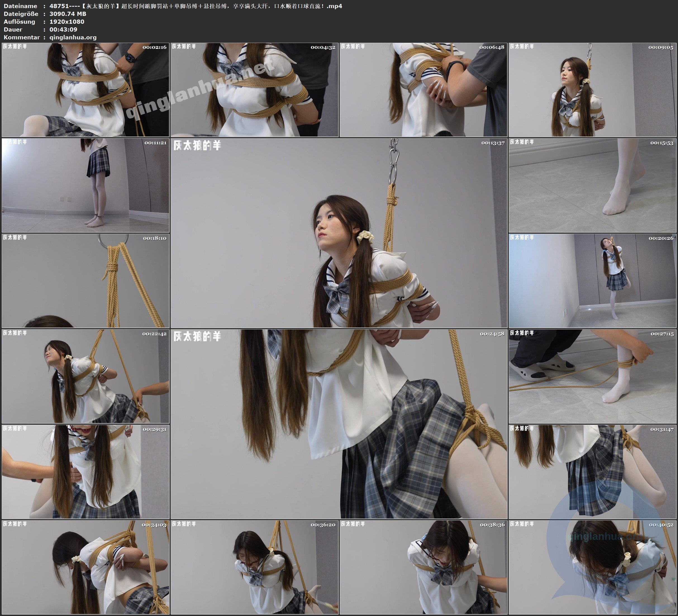
Task: Open the frame stamped 00:34:03
Action: 85,567
